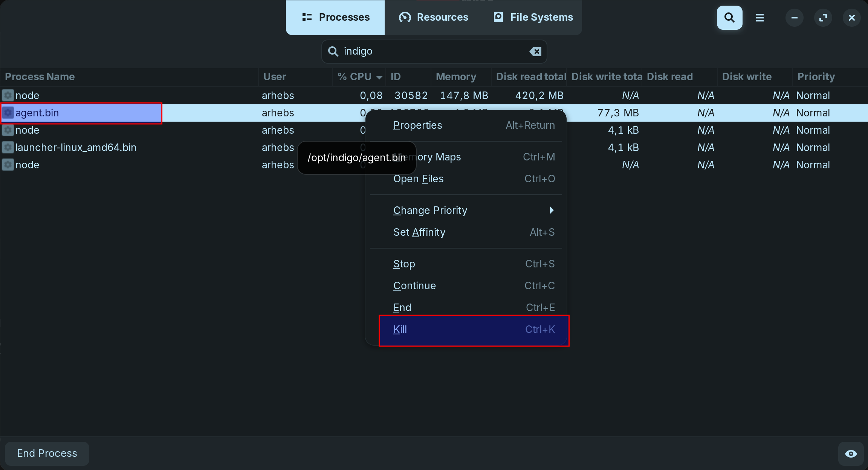Image resolution: width=868 pixels, height=470 pixels.
Task: Clear the indigo search text
Action: pos(535,51)
